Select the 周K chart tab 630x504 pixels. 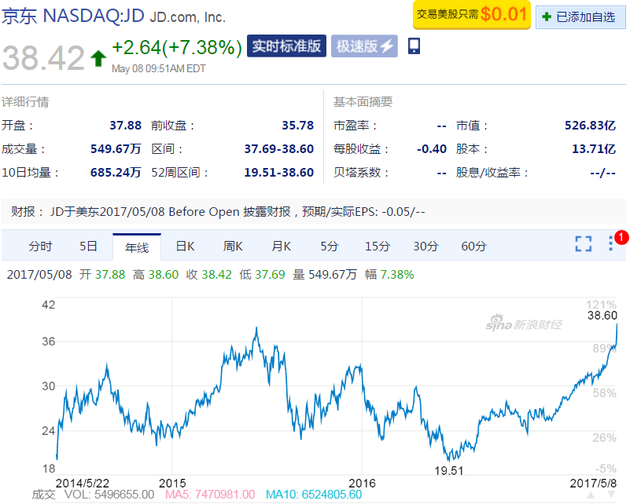tap(233, 246)
